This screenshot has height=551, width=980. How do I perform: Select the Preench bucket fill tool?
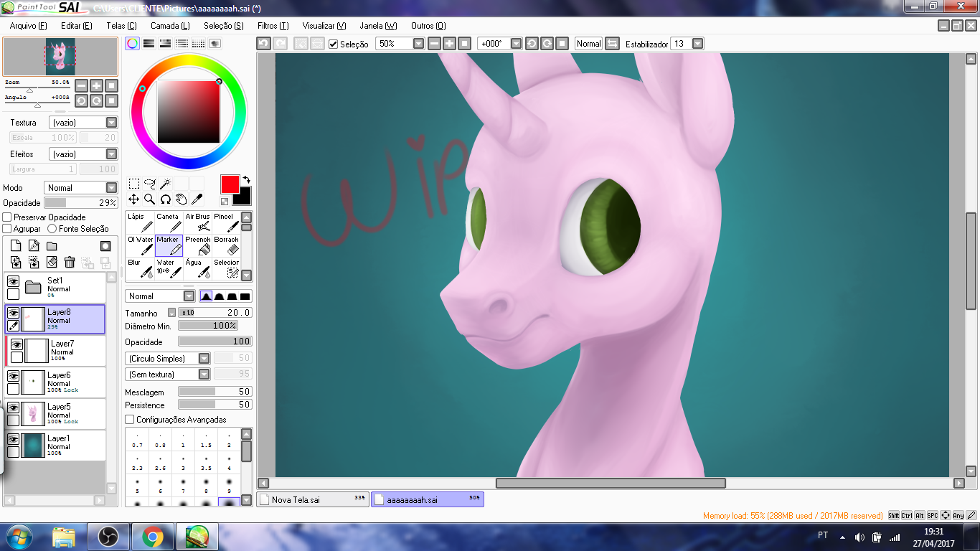click(x=197, y=245)
